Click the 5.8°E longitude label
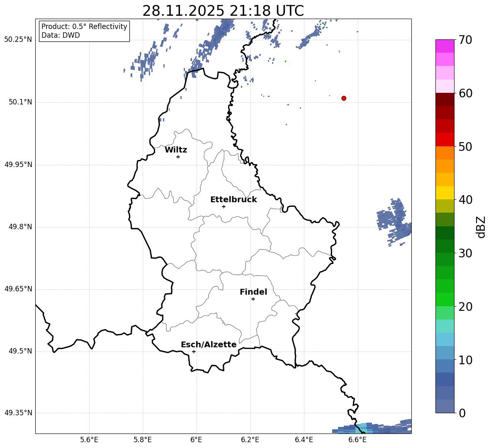The width and height of the screenshot is (491, 448). [143, 440]
